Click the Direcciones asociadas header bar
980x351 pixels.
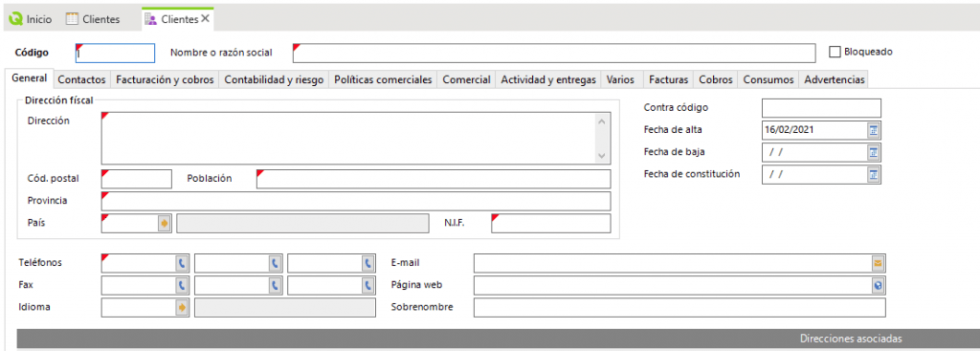click(x=498, y=339)
